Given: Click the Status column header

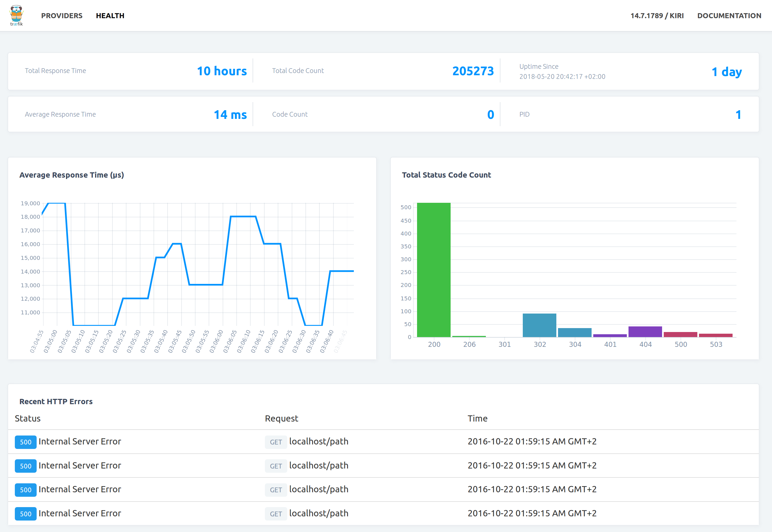Looking at the screenshot, I should pos(27,418).
